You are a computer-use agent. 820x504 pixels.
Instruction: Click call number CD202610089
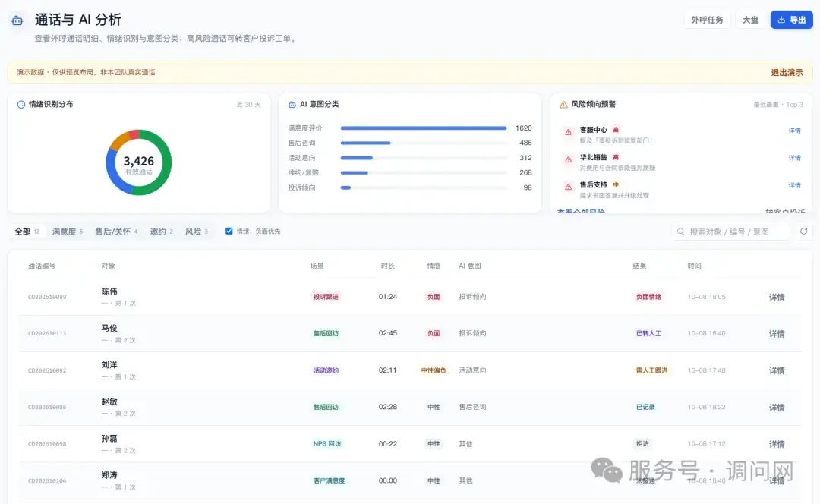tap(47, 297)
